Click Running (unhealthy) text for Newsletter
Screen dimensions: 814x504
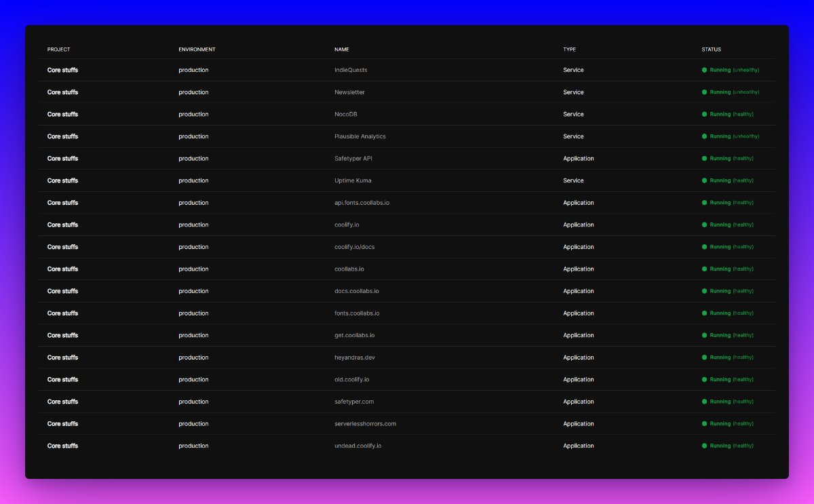coord(735,92)
